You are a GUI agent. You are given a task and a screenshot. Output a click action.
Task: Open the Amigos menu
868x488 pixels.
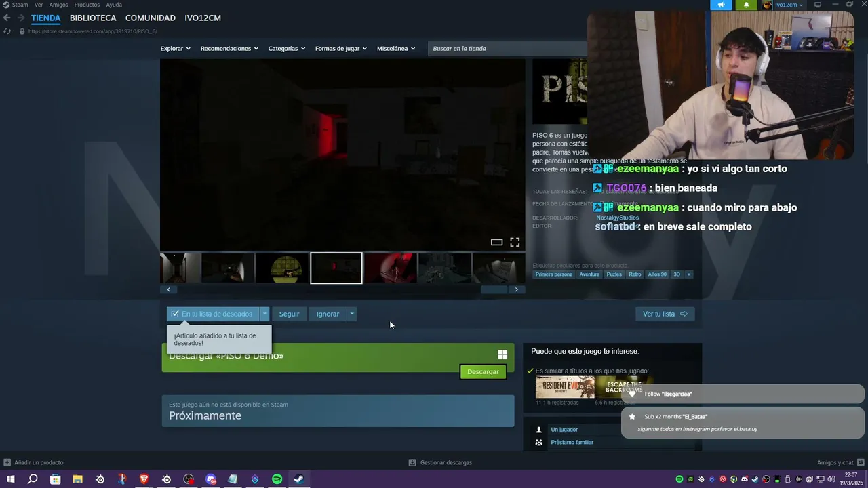[59, 5]
